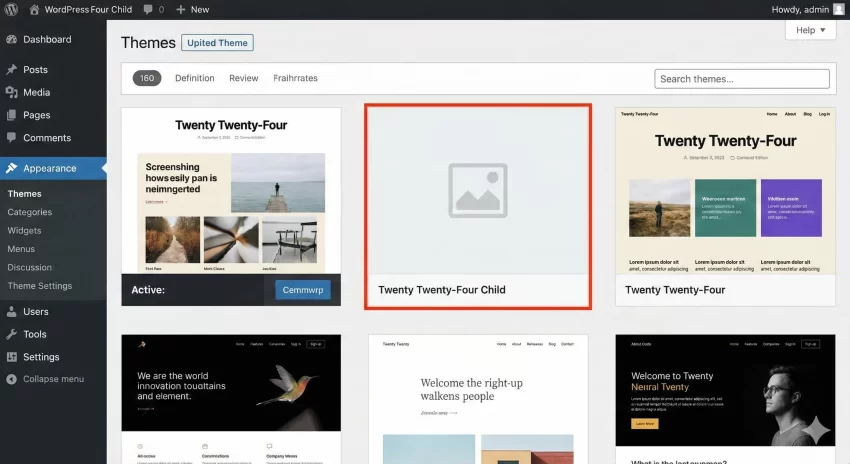This screenshot has height=464, width=850.
Task: Select the Welcome to Twenty Neural theme
Action: point(725,399)
